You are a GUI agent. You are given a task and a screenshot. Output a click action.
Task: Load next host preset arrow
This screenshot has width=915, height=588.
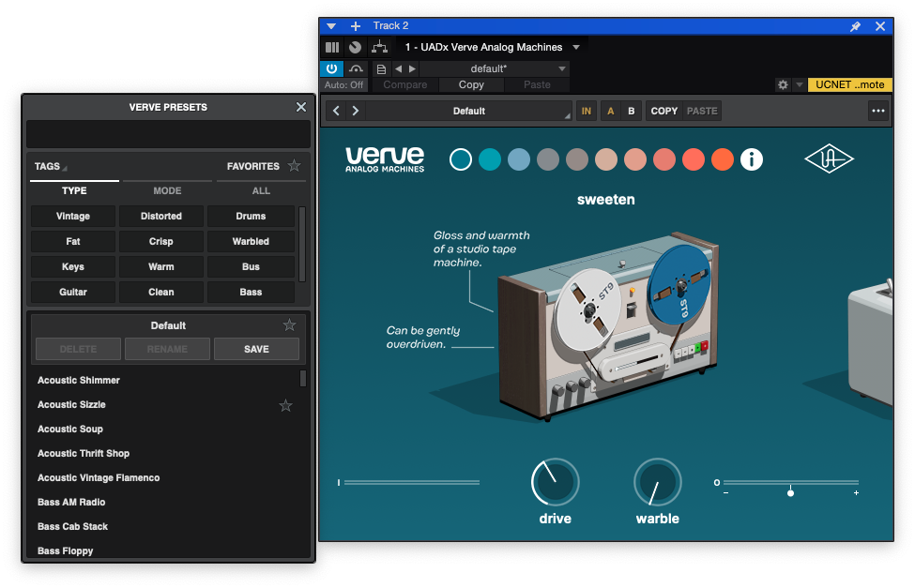pyautogui.click(x=412, y=68)
